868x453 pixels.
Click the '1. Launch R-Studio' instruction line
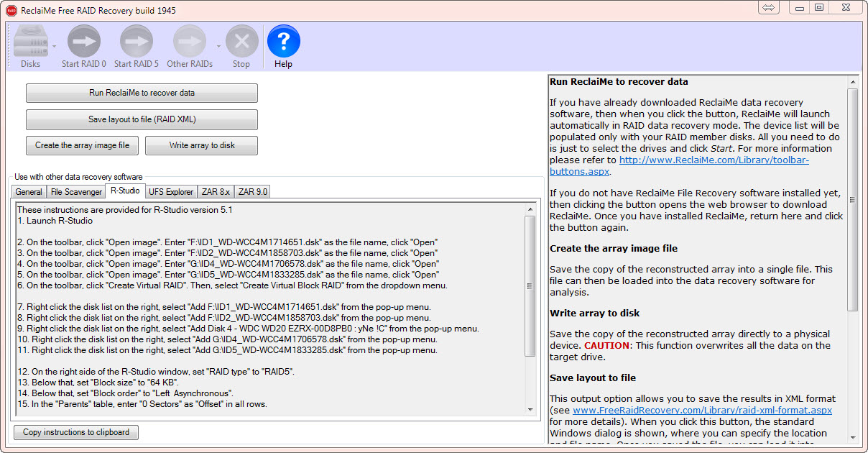55,221
